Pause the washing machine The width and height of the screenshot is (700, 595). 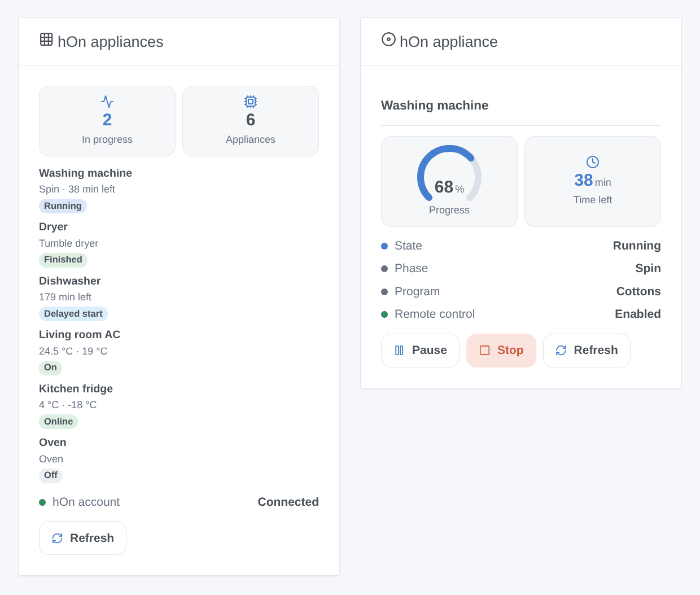point(420,351)
